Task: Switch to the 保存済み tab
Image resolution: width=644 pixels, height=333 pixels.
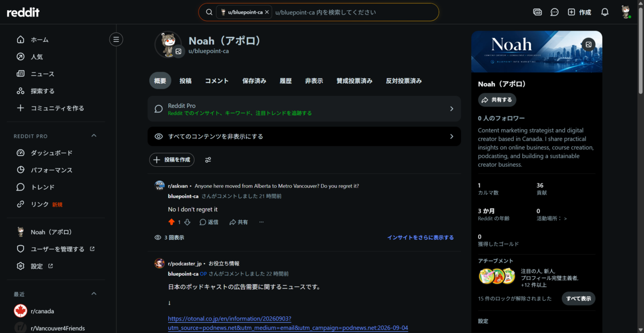Action: (254, 81)
